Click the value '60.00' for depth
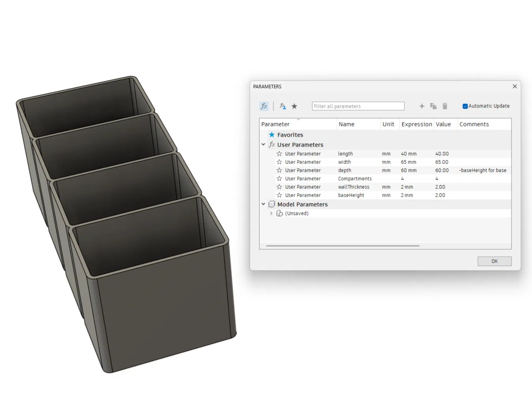Viewport: 532px width, 399px height. pos(442,170)
